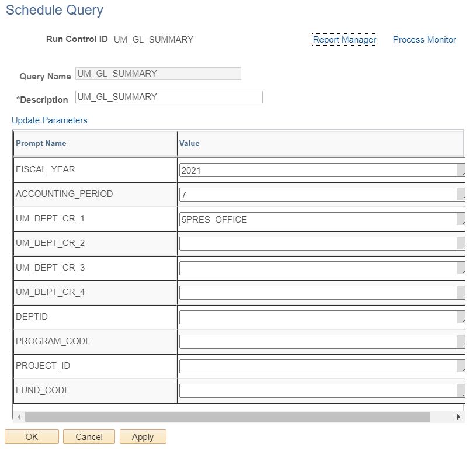Click the horizontal scrollbar thumb
This screenshot has width=476, height=454.
pyautogui.click(x=227, y=417)
